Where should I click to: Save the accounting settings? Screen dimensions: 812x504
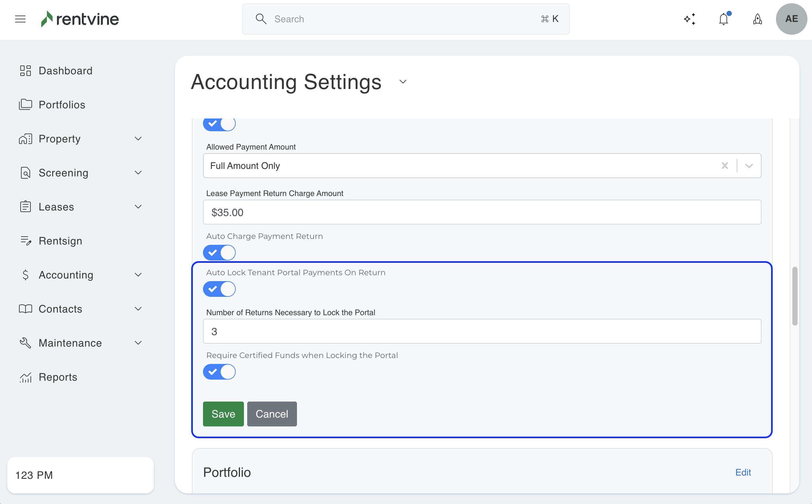[x=223, y=414]
